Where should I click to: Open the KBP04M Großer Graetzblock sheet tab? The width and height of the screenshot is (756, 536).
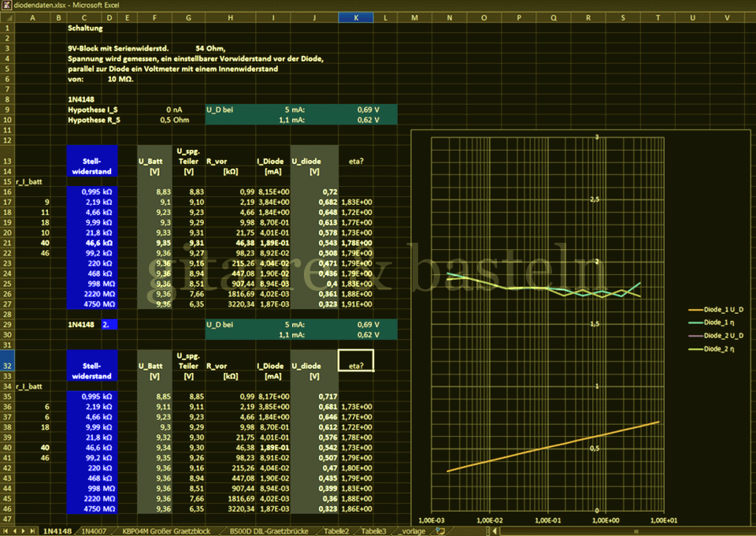(x=166, y=531)
